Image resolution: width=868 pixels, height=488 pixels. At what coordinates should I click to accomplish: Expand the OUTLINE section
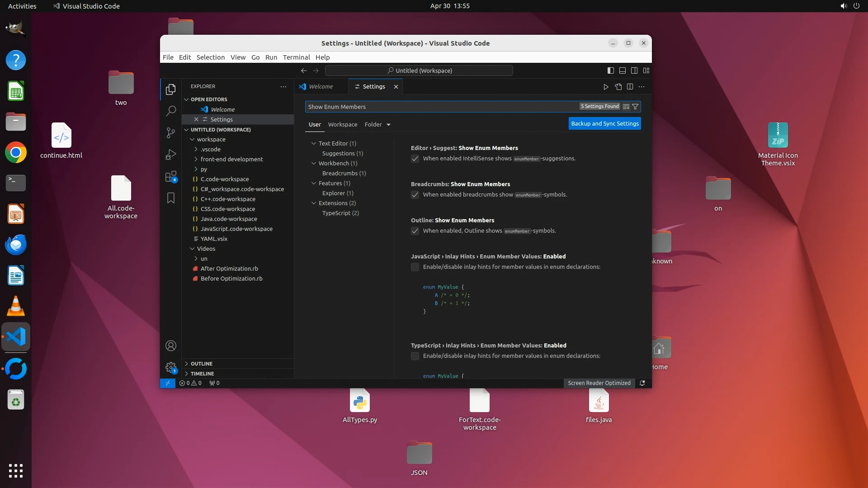pyautogui.click(x=201, y=363)
